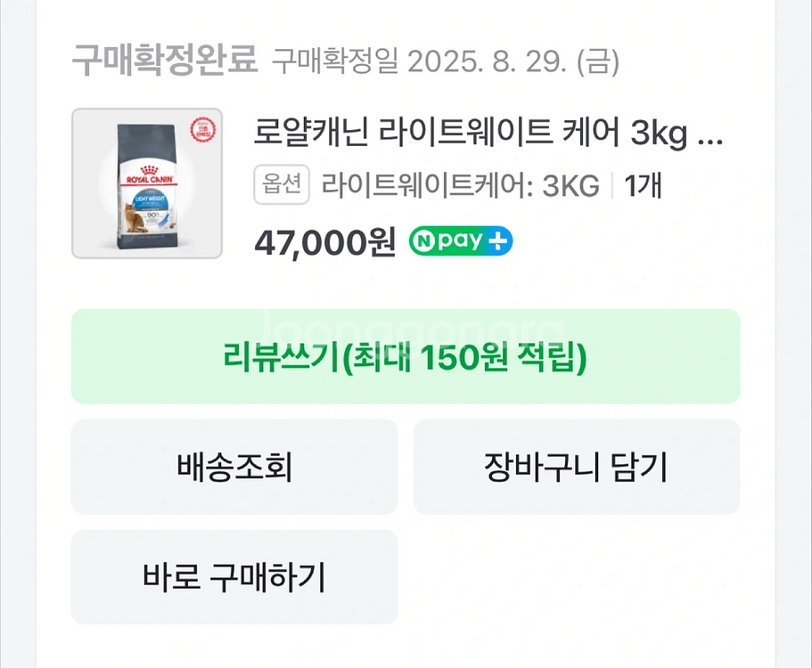Viewport: 812px width, 668px height.
Task: Open the 로얄캐닌 라이트웨이트 케어 product title
Action: (x=471, y=135)
